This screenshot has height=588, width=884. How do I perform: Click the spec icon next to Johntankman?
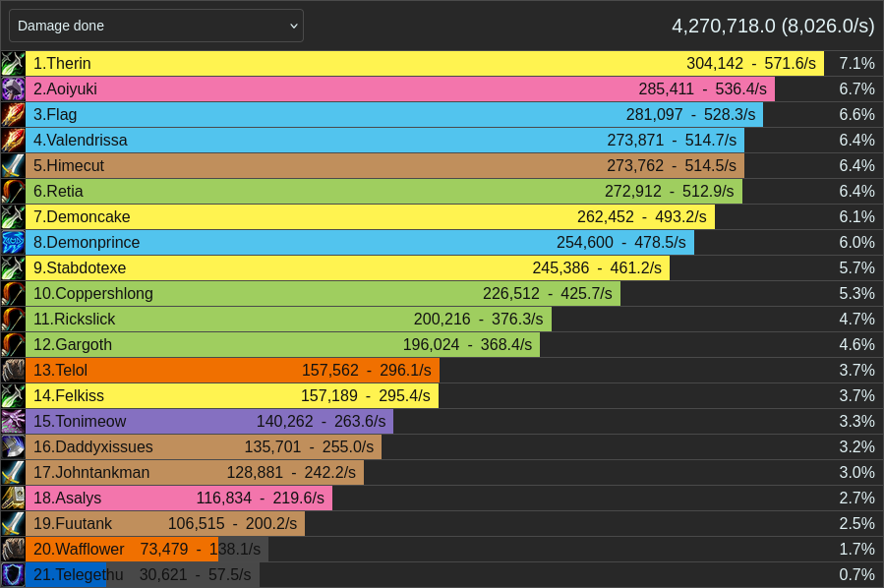coord(13,472)
